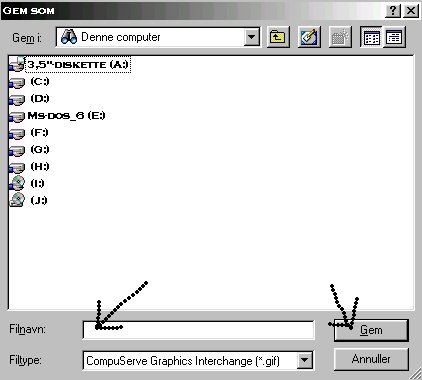Image resolution: width=422 pixels, height=380 pixels.
Task: Create new folder toolbar icon
Action: [x=340, y=37]
